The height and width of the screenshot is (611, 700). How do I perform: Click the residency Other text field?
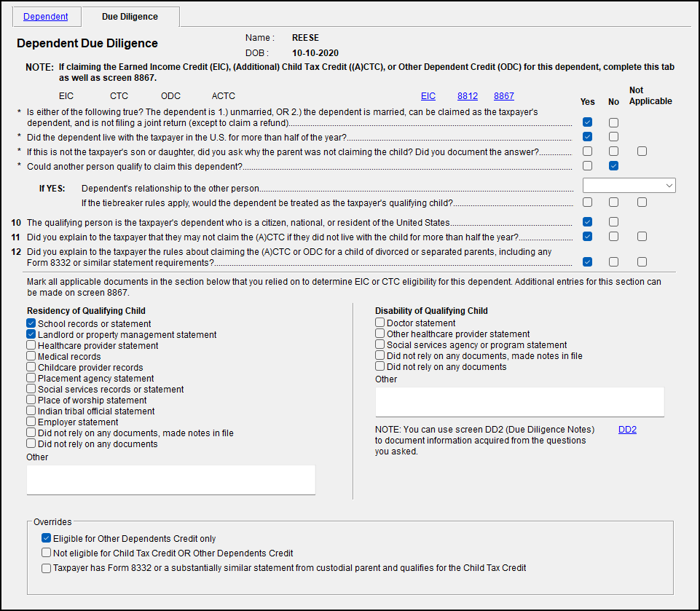(171, 480)
